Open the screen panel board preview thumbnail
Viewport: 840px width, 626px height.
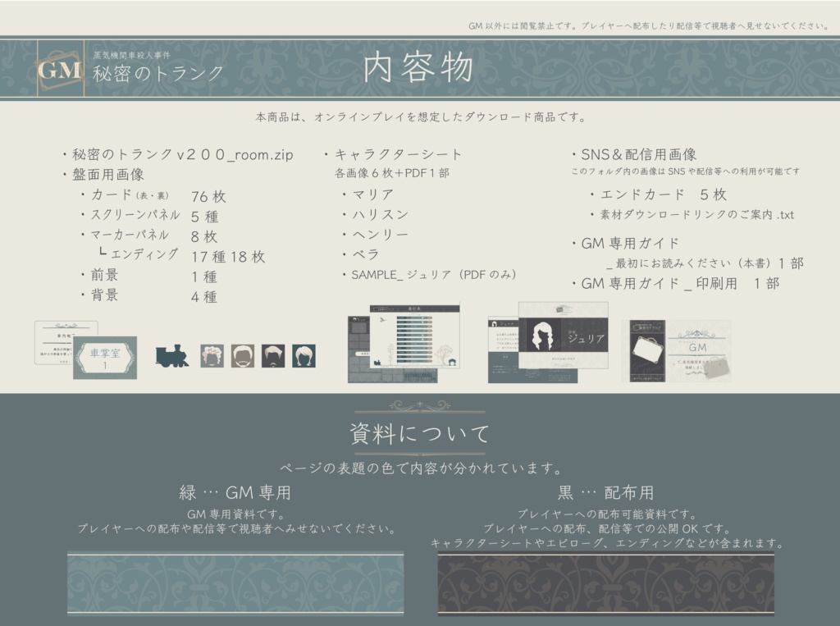tap(404, 343)
